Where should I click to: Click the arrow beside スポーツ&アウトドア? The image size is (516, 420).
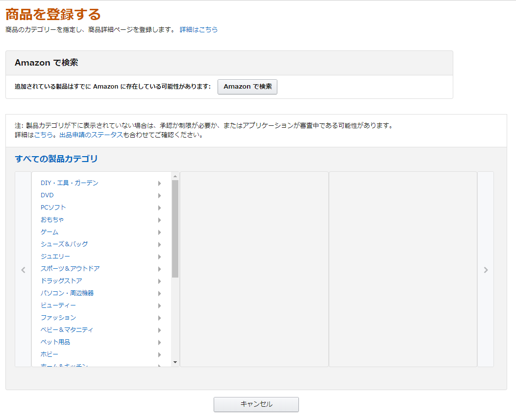pos(160,269)
